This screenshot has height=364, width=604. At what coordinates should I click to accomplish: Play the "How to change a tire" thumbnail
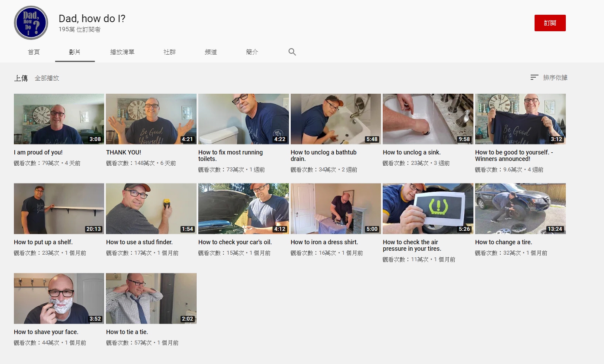(520, 209)
